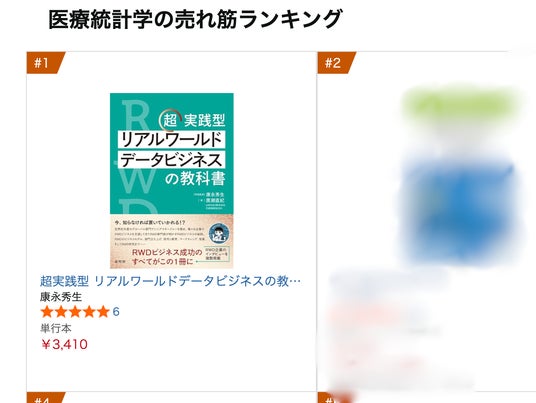Click the cartoon face icon on book cover

pyautogui.click(x=219, y=233)
